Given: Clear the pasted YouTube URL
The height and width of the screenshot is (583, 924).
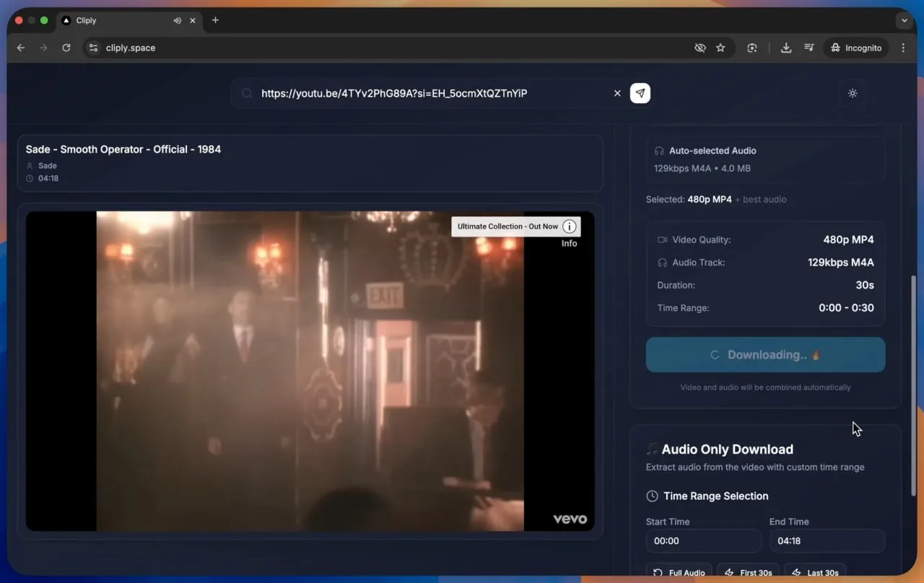Looking at the screenshot, I should pos(617,93).
